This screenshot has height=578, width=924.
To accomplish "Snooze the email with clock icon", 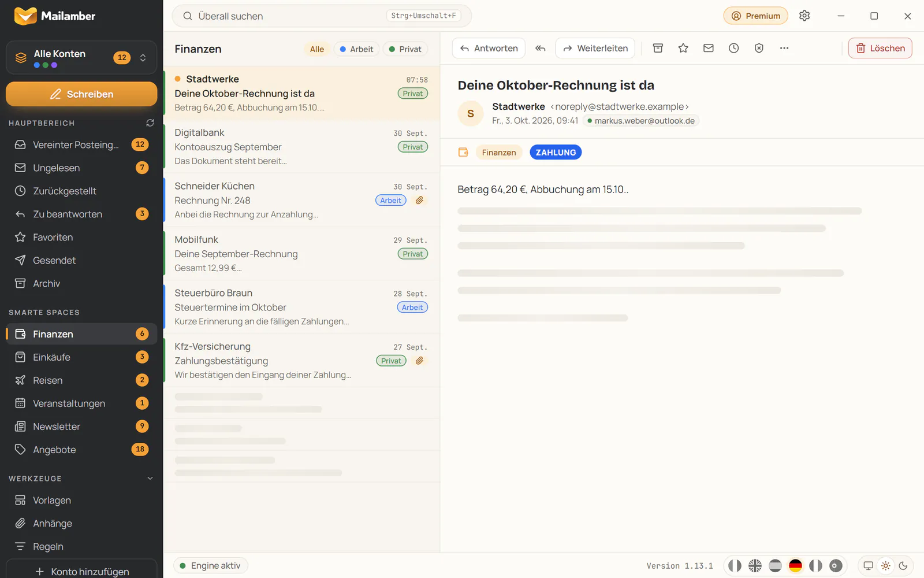I will (733, 48).
